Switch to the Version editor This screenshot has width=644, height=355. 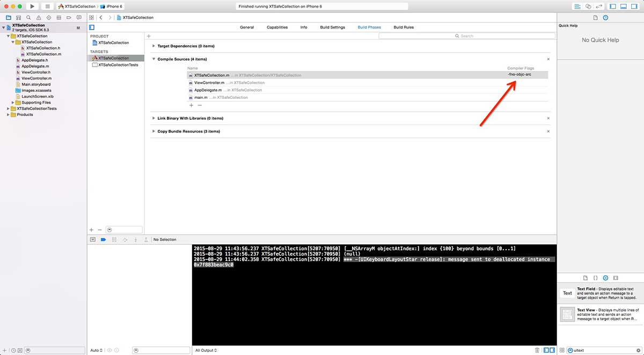[599, 6]
